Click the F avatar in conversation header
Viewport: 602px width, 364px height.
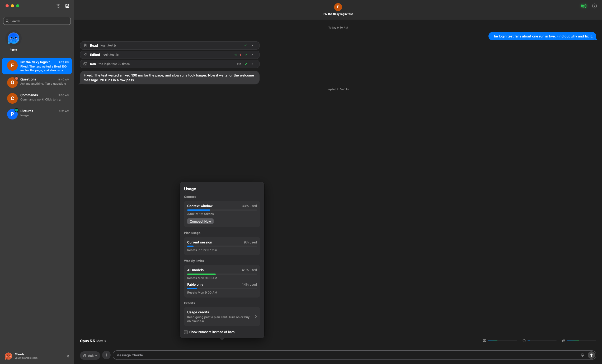338,7
